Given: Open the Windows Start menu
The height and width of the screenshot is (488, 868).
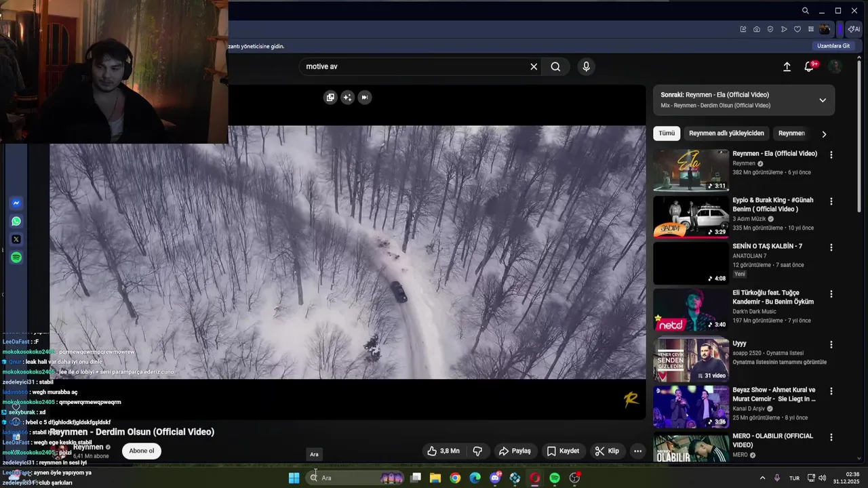Looking at the screenshot, I should [294, 478].
